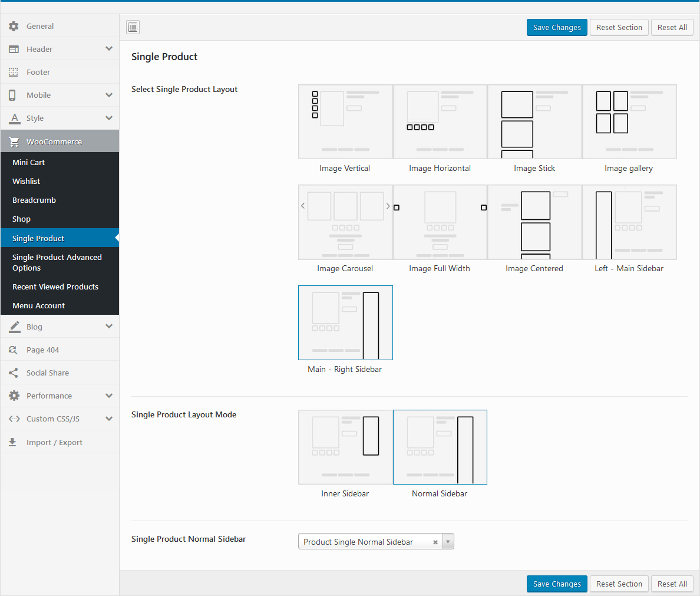
Task: Expand the Performance section chevron
Action: pyautogui.click(x=109, y=396)
